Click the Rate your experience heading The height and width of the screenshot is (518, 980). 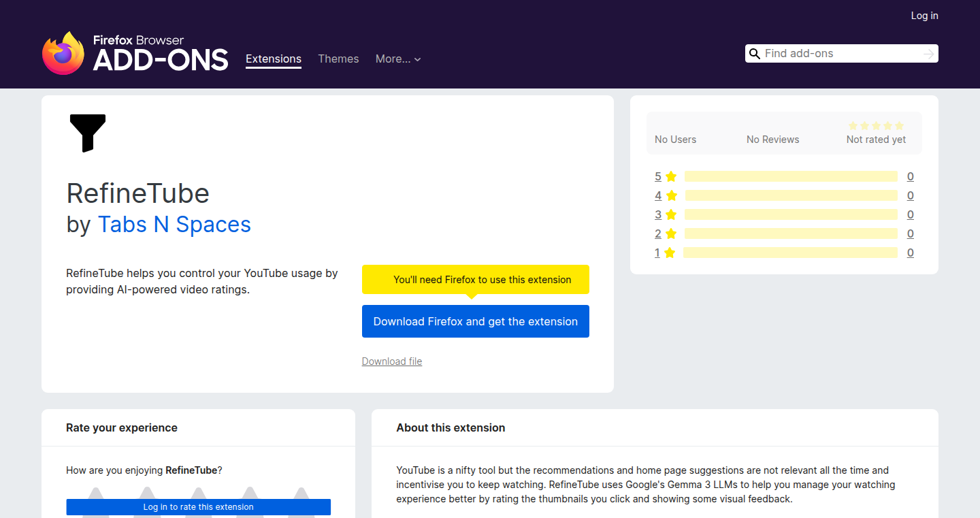click(x=122, y=427)
